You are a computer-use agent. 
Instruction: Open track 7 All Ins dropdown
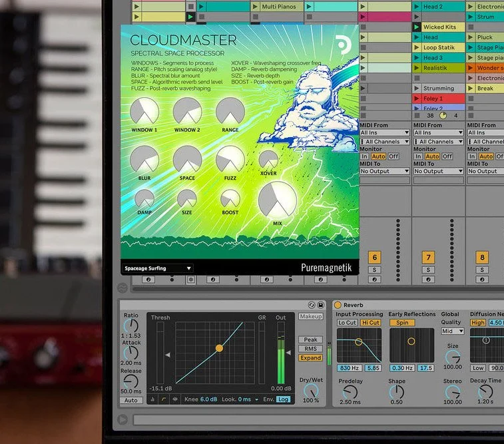(x=439, y=132)
